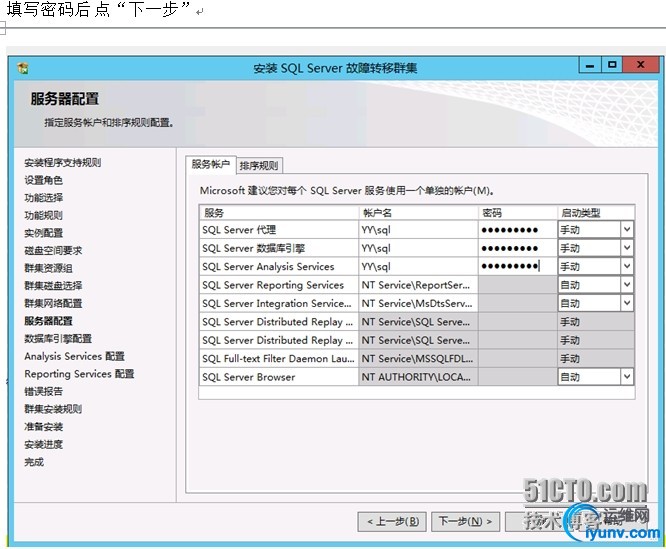Click SQL Server Analysis Services row label
The height and width of the screenshot is (549, 666).
(268, 267)
